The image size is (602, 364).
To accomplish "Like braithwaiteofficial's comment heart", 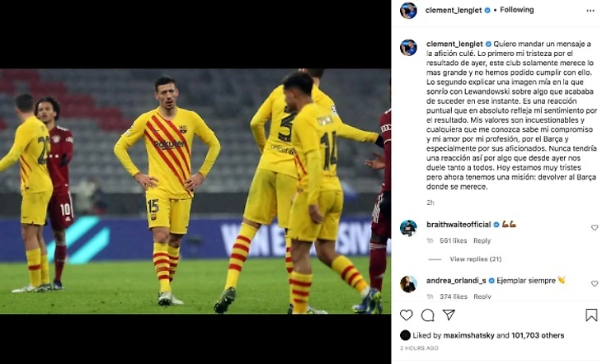I will pyautogui.click(x=595, y=228).
